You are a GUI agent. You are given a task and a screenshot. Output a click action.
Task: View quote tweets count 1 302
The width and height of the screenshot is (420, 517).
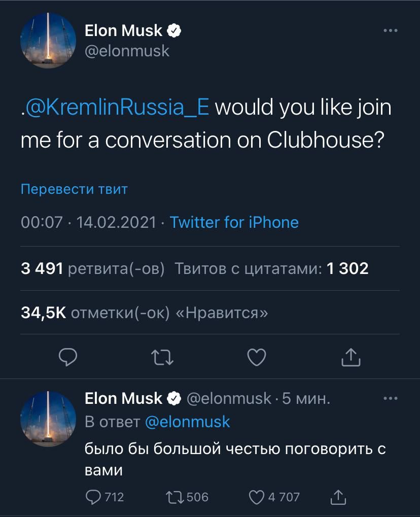271,268
